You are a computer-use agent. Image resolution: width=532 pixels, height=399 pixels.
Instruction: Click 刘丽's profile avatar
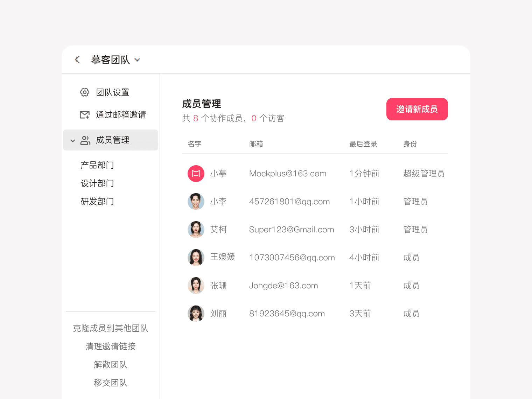coord(196,314)
